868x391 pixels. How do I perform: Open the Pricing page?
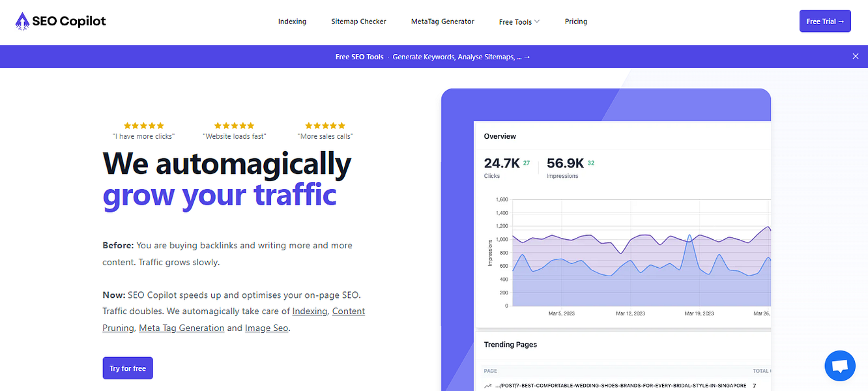(576, 22)
